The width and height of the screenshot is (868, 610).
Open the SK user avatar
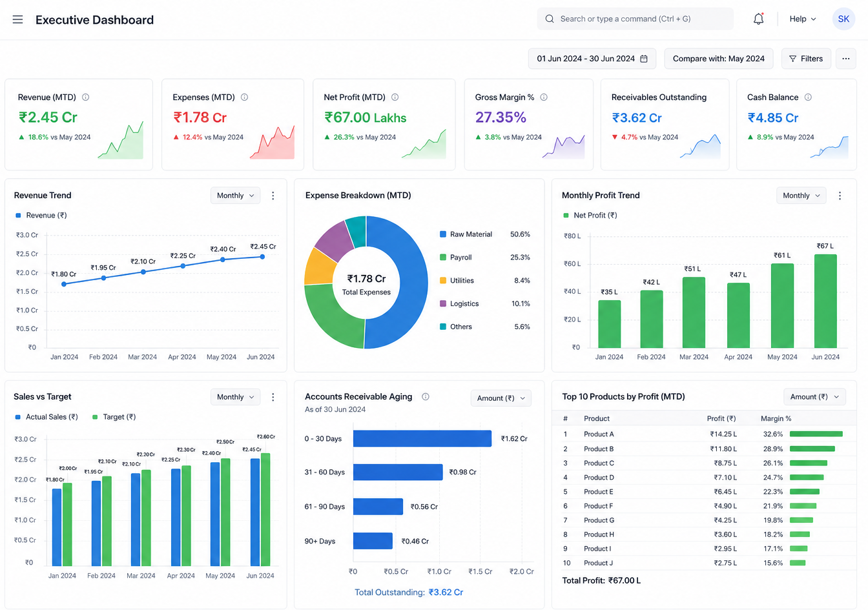point(843,19)
